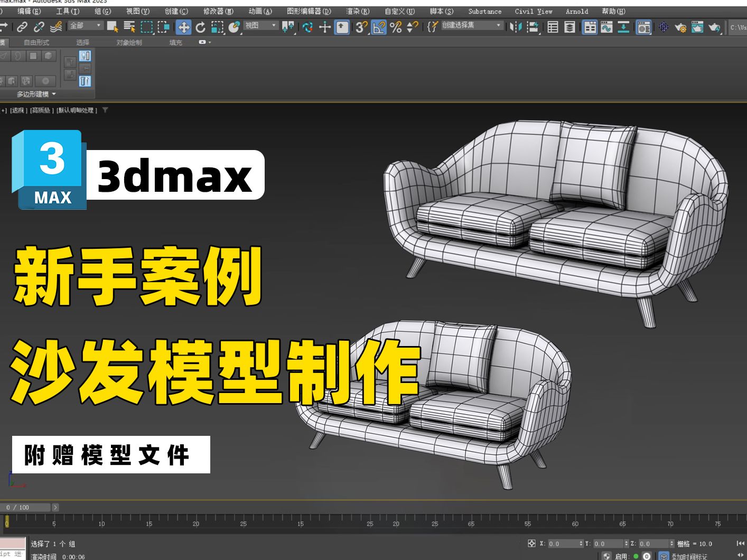Screen dimensions: 747x560
Task: Toggle the 3D Snaps button
Action: [361, 26]
